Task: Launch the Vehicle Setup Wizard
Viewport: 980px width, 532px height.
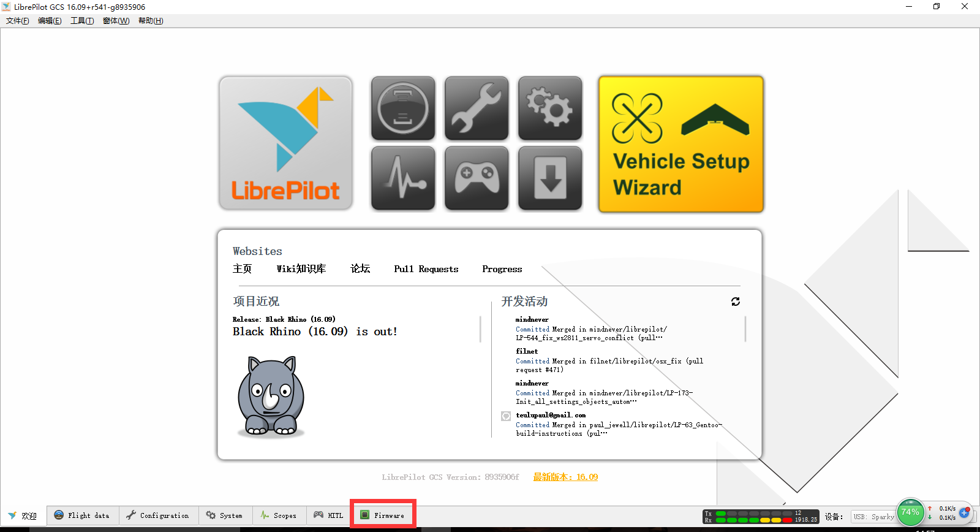Action: click(x=681, y=144)
